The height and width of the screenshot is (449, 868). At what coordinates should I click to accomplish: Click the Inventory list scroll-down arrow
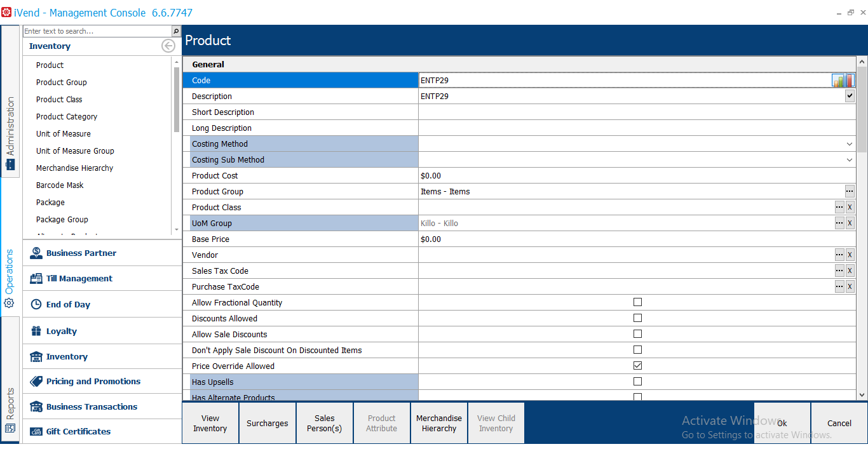(x=176, y=229)
